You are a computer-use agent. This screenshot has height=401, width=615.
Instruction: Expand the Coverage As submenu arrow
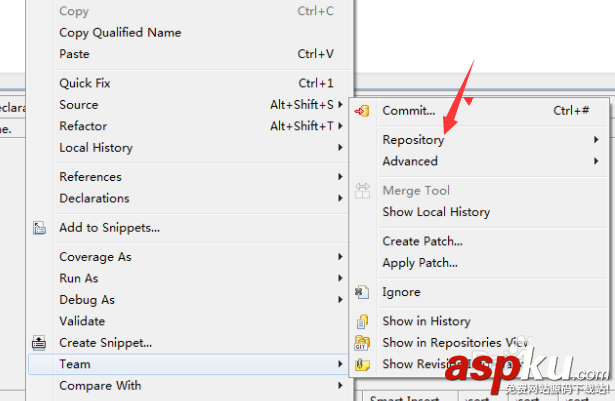coord(340,257)
